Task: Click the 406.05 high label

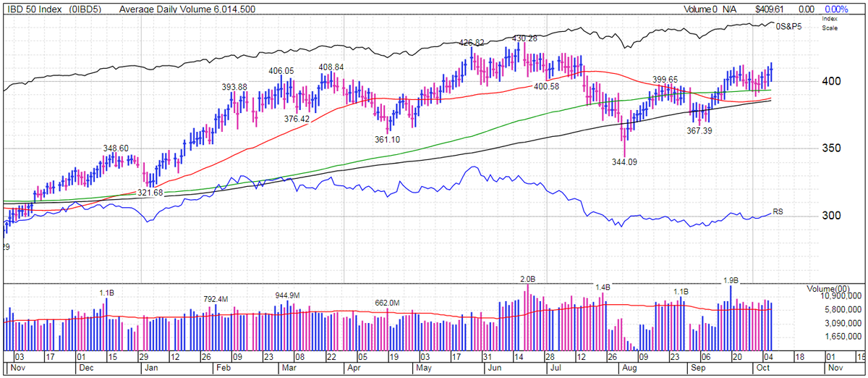Action: point(281,71)
